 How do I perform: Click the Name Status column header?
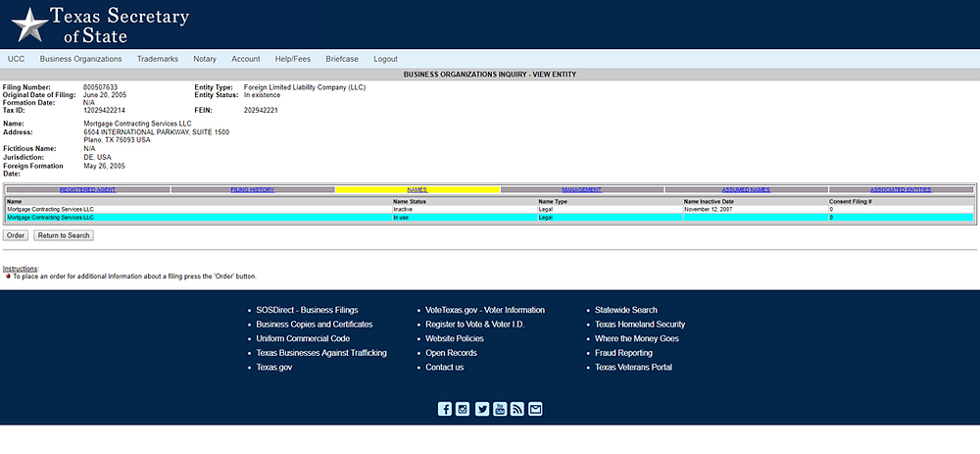click(409, 202)
